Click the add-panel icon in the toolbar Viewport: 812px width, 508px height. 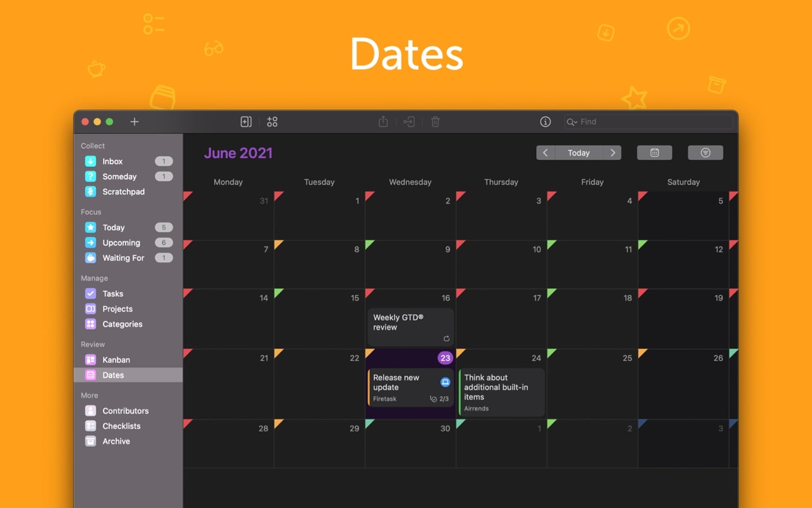coord(246,122)
